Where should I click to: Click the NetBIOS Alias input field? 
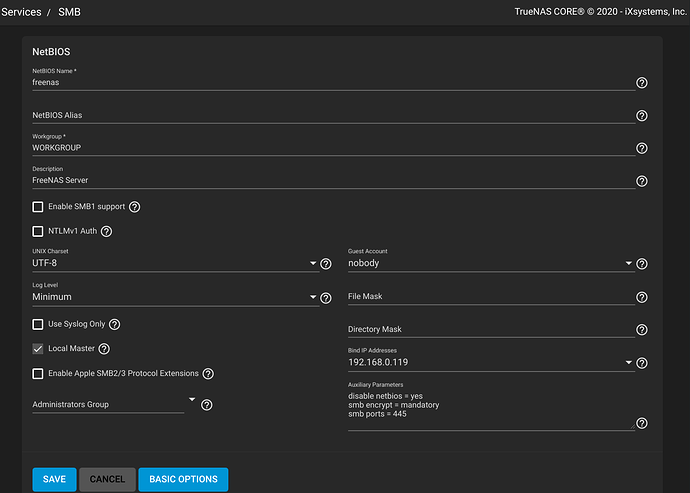tap(334, 115)
